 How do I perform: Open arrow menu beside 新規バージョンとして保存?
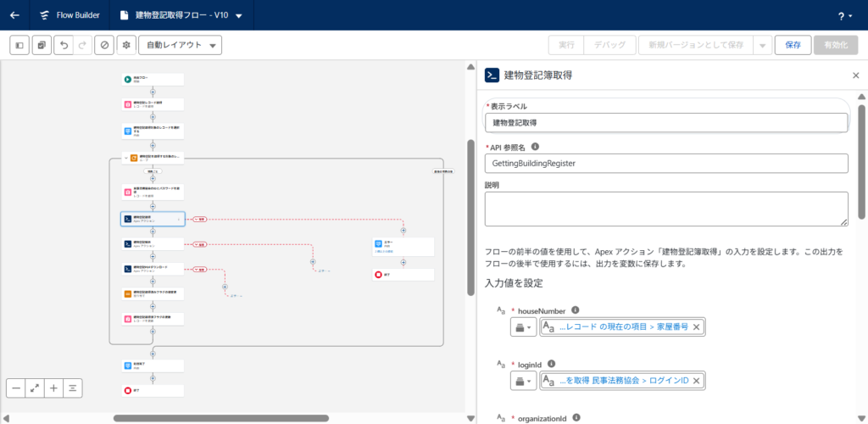click(x=763, y=46)
